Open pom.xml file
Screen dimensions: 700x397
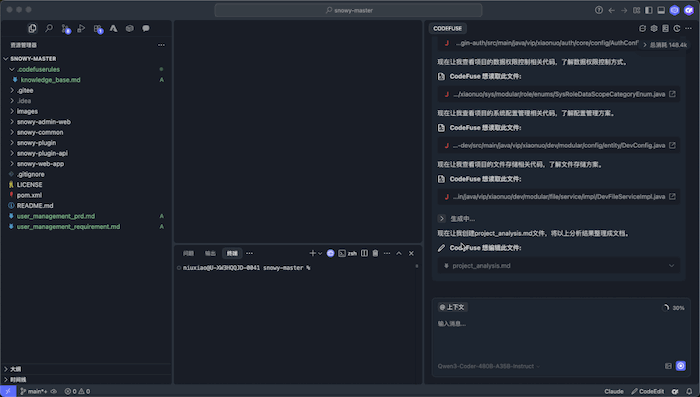29,195
